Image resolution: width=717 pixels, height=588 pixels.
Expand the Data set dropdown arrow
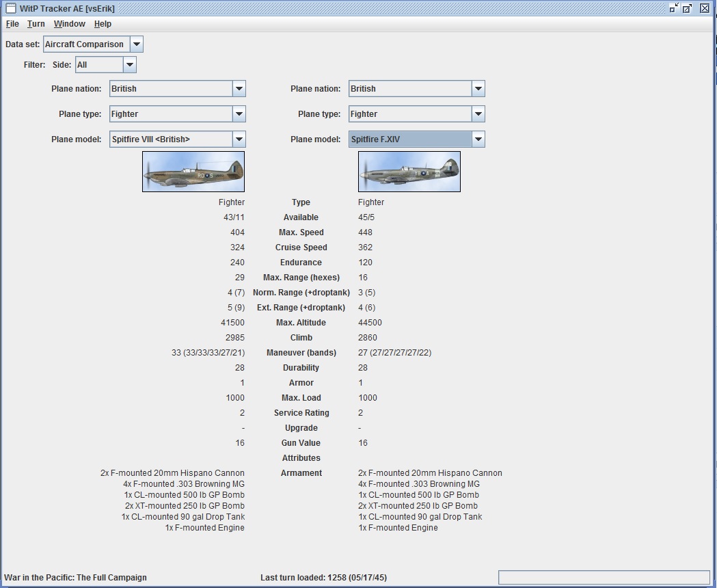pos(136,44)
